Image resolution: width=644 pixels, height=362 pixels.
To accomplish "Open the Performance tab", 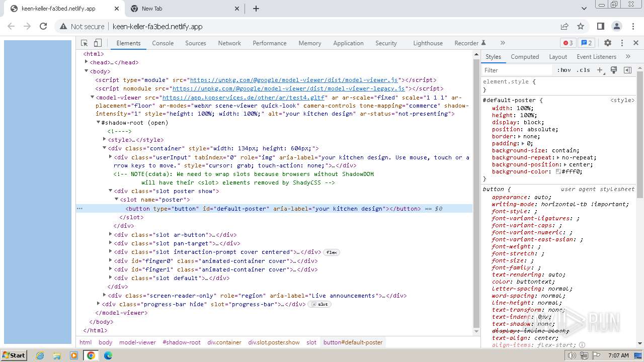I will click(270, 43).
